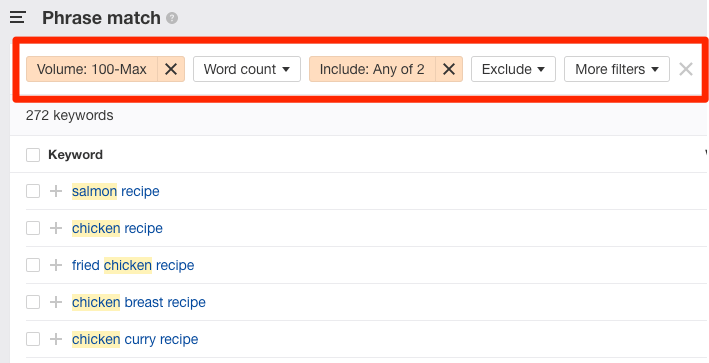Remove the Volume: 100-Max filter
This screenshot has height=363, width=709.
click(x=171, y=69)
